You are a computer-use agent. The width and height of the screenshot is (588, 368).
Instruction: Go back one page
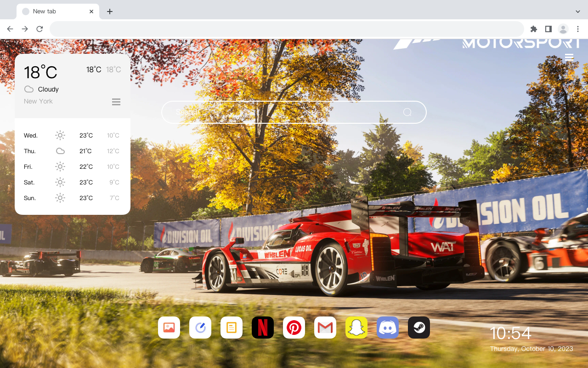(x=10, y=29)
